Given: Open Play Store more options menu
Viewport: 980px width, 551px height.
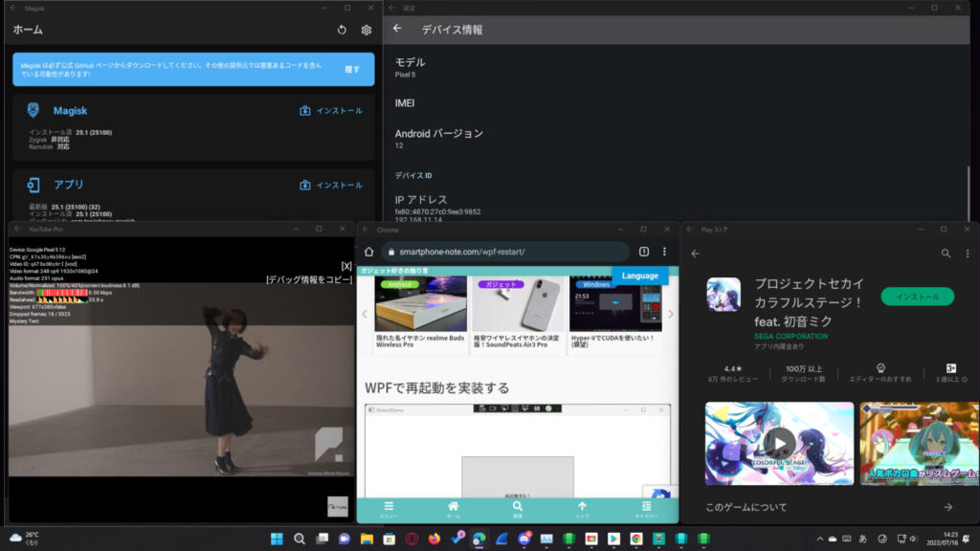Looking at the screenshot, I should pos(968,253).
